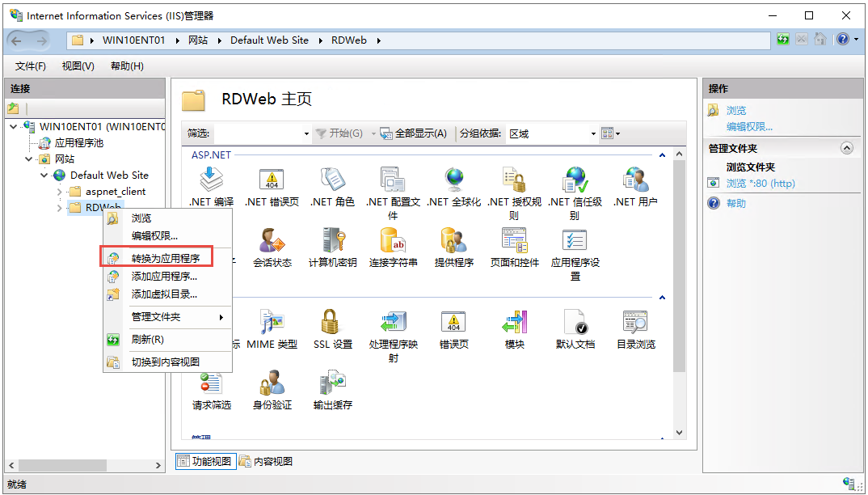Click 编辑权限... link in 操作 pane
The height and width of the screenshot is (495, 868).
point(749,126)
